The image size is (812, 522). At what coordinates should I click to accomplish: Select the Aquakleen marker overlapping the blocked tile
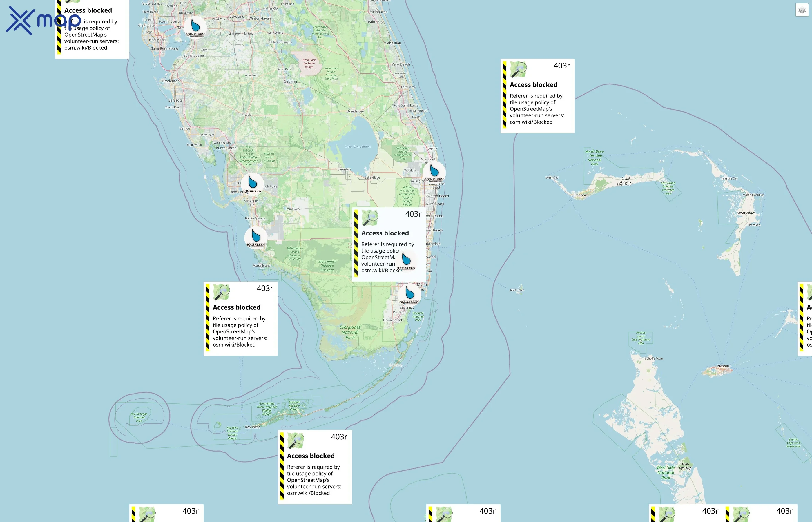point(406,261)
